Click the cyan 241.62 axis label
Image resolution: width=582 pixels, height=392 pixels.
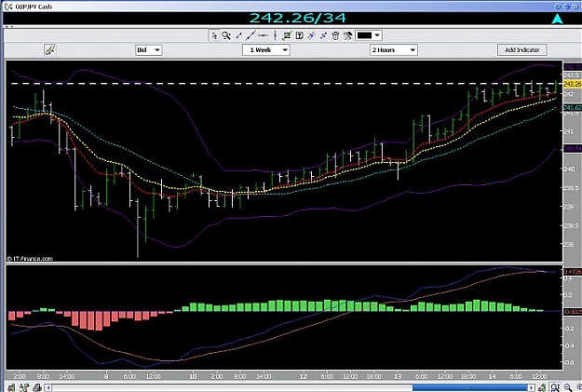tap(573, 108)
